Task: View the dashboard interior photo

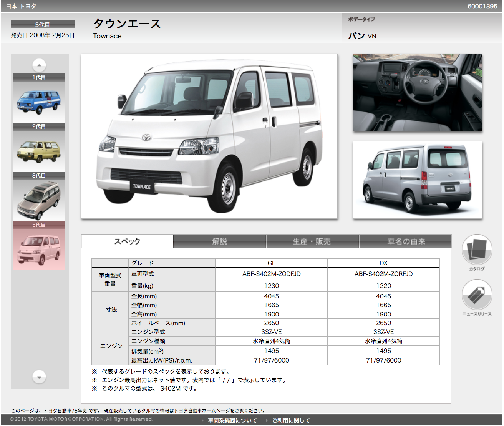Action: coord(418,93)
